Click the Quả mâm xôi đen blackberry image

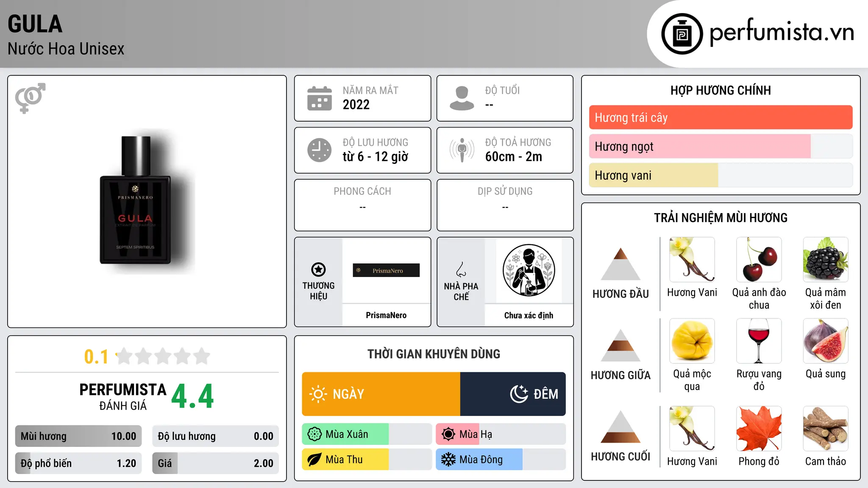826,260
